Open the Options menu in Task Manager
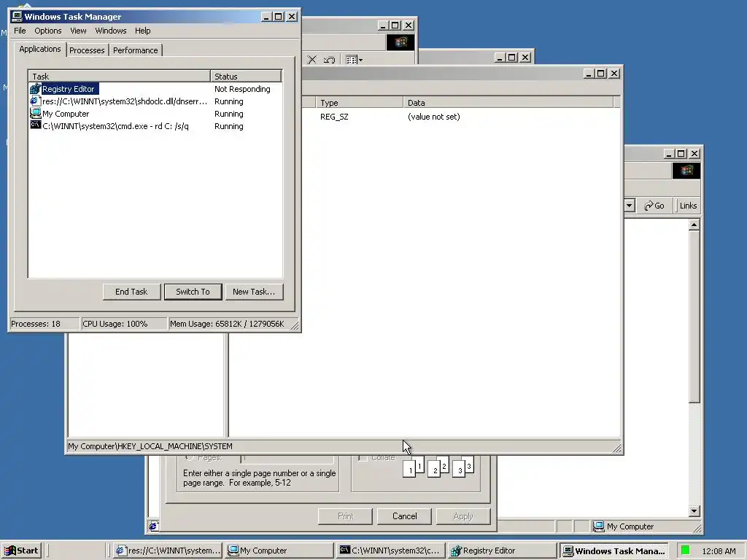The image size is (747, 560). point(47,31)
